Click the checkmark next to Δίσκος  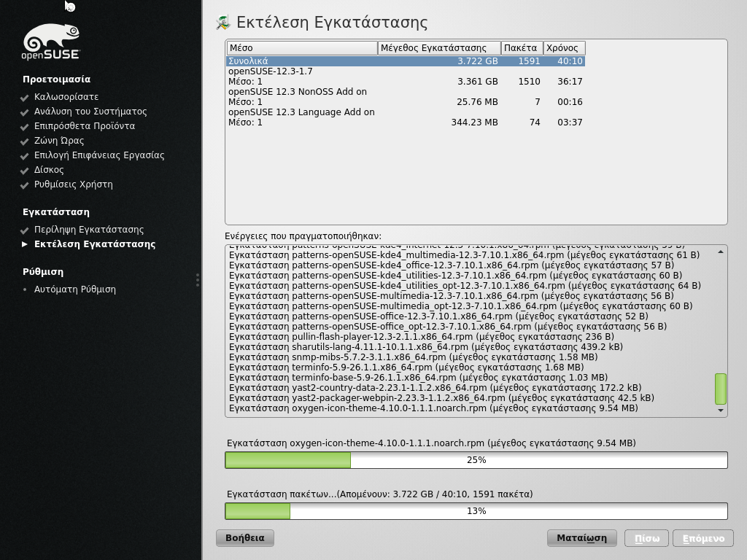pyautogui.click(x=25, y=171)
